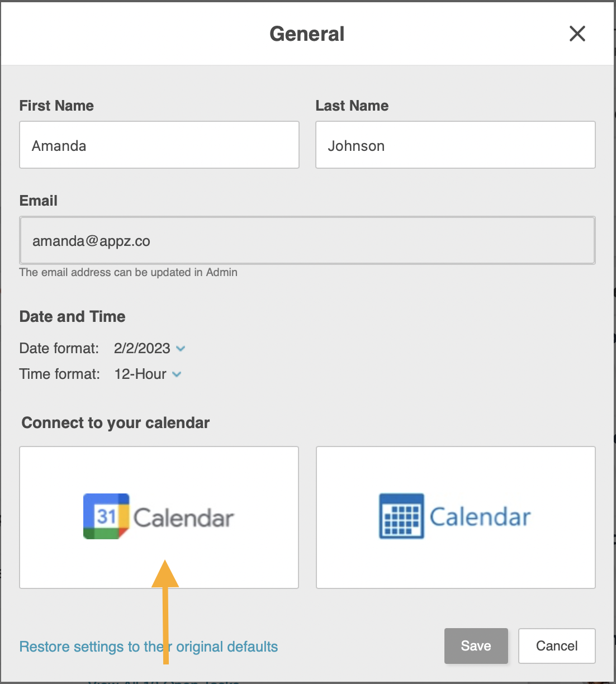616x684 pixels.
Task: Click the Google Calendar 31 logo icon
Action: click(106, 516)
